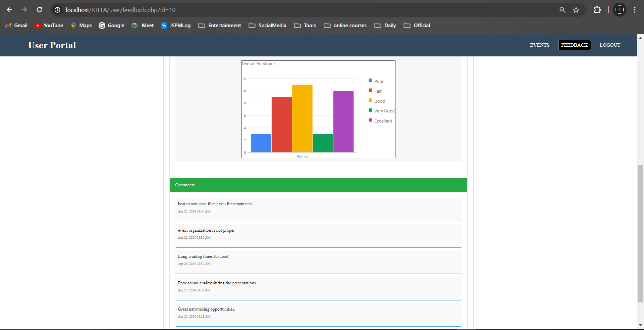The image size is (644, 330).
Task: Expand the SocialMedia bookmarks folder
Action: (x=267, y=26)
